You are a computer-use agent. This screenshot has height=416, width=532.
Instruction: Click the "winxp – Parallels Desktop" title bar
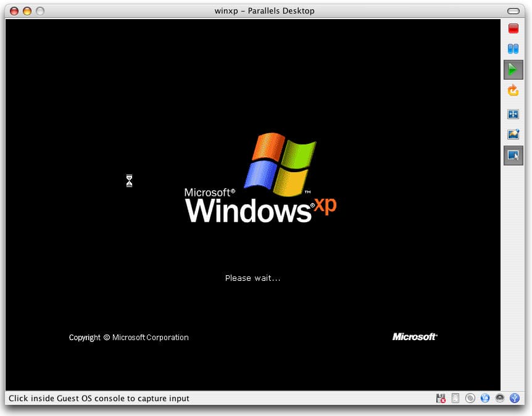tap(265, 11)
